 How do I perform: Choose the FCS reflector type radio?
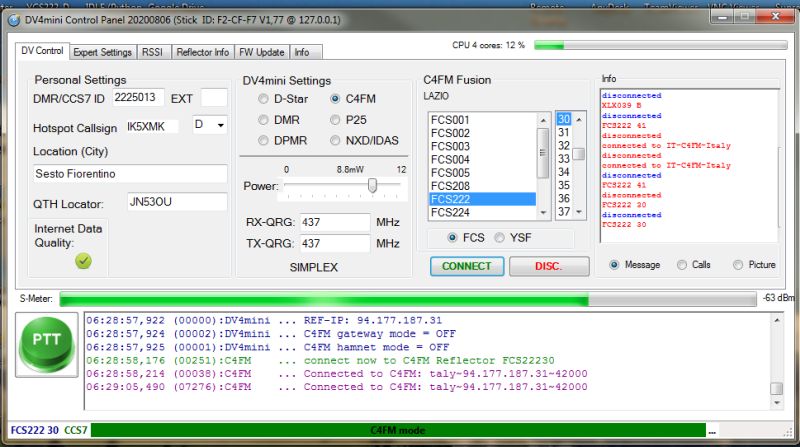[x=452, y=237]
